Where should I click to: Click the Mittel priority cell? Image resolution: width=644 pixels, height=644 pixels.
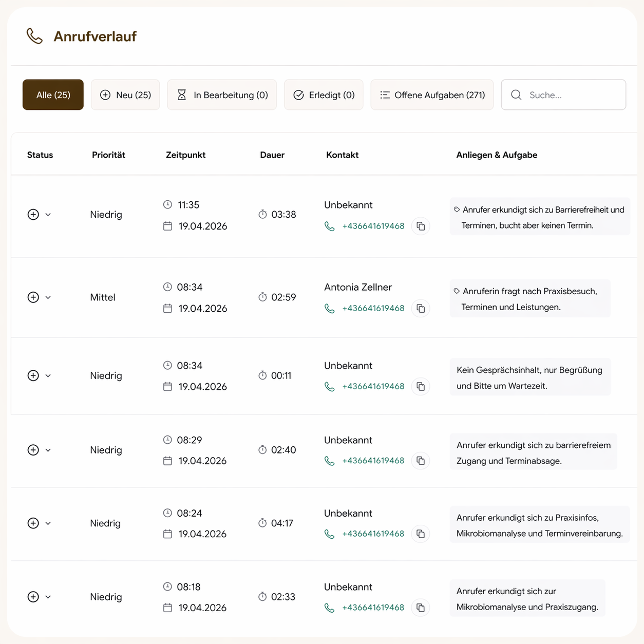(103, 297)
